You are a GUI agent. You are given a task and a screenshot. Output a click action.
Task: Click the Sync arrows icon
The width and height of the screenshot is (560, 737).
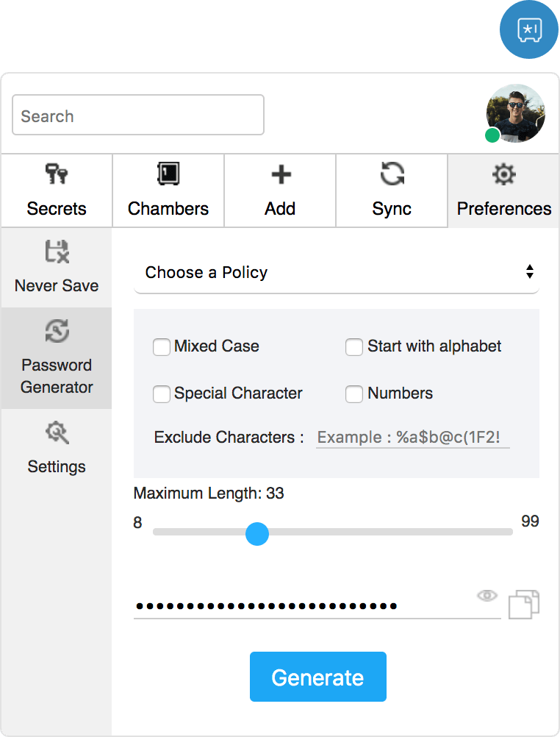click(x=392, y=174)
